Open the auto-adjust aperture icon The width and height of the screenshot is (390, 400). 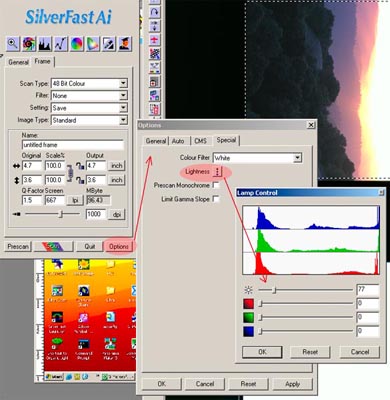tap(29, 44)
